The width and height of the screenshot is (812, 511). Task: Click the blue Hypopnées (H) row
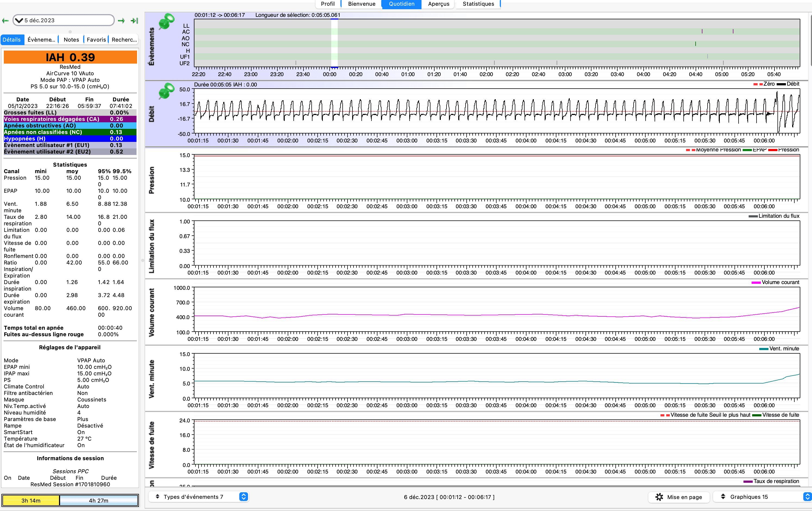tap(70, 139)
